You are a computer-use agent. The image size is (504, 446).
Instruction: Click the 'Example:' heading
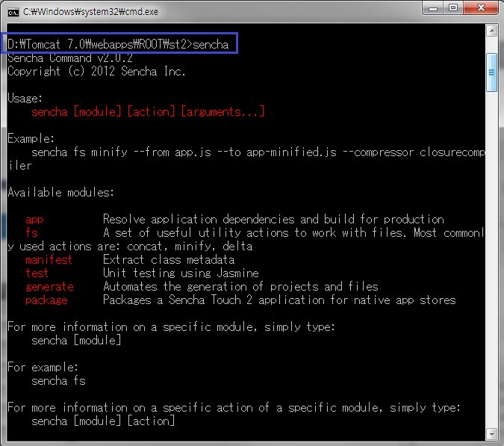pyautogui.click(x=31, y=139)
